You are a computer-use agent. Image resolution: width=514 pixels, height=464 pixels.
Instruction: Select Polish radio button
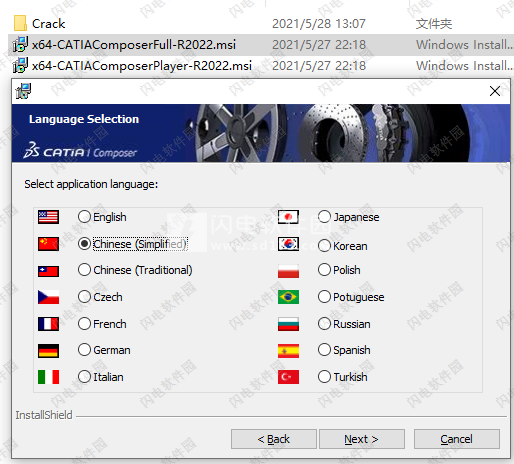pyautogui.click(x=324, y=270)
